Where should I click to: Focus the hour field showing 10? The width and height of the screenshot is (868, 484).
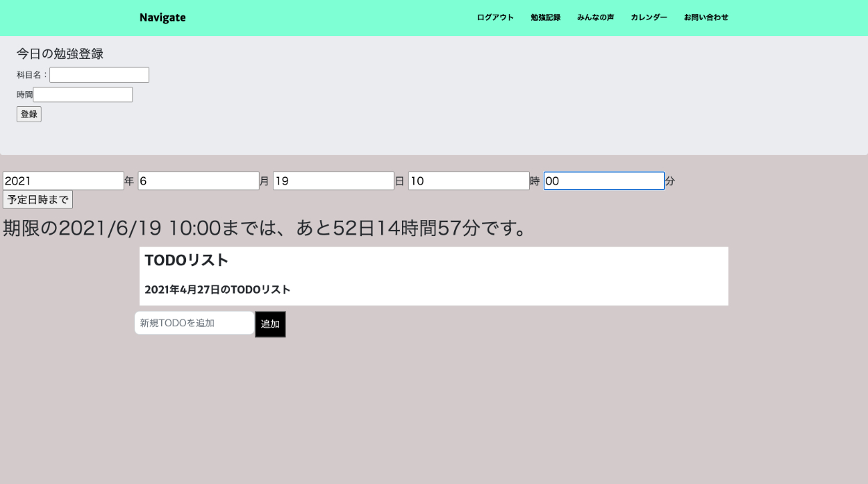(x=469, y=181)
